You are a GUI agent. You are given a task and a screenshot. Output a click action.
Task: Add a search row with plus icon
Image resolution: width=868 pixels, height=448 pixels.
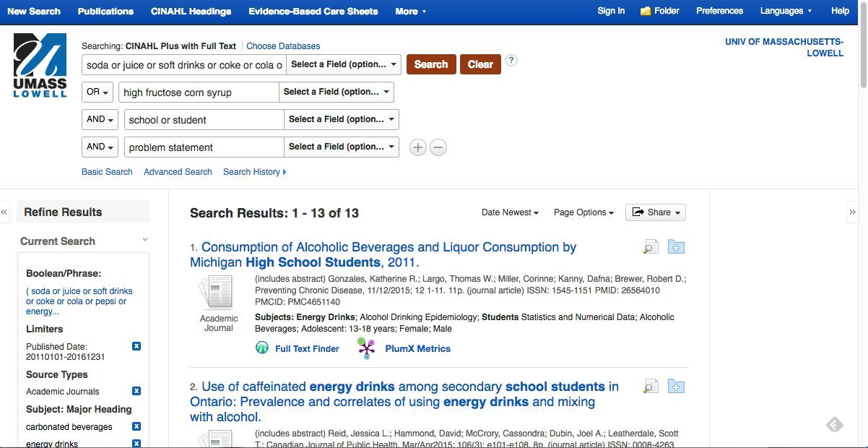click(418, 147)
